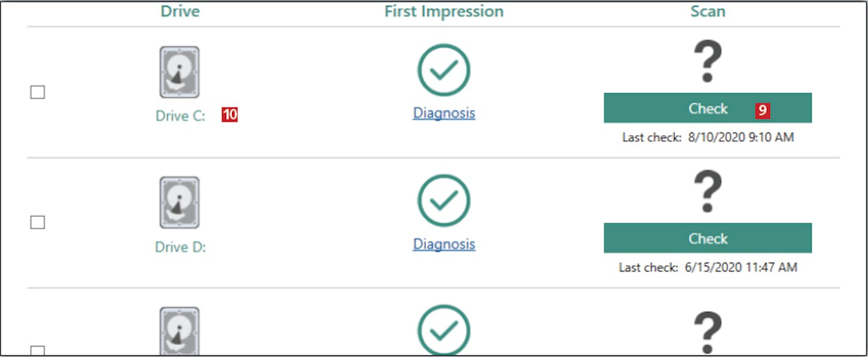Tick the checkbox for Drive C
This screenshot has height=357, width=868.
38,92
